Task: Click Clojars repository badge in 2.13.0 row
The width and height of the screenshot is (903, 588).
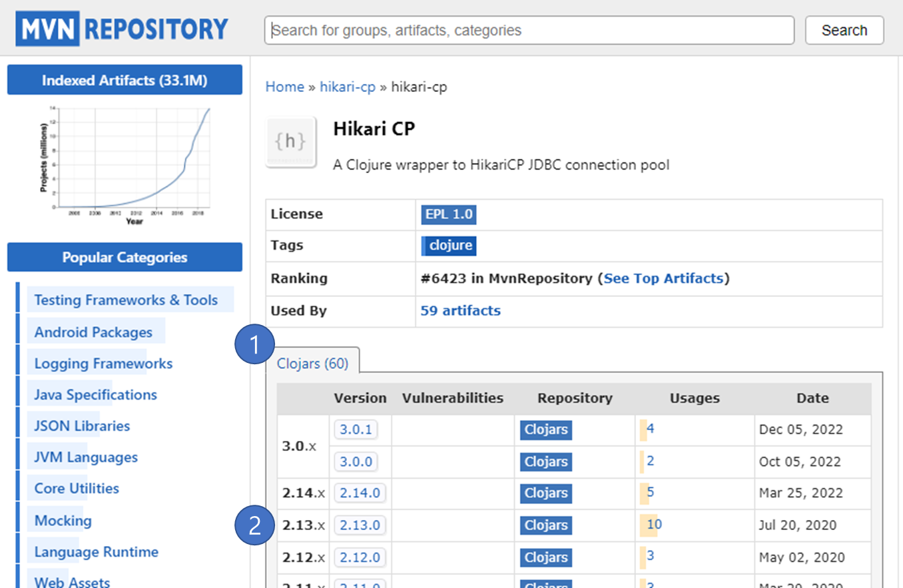Action: 546,525
